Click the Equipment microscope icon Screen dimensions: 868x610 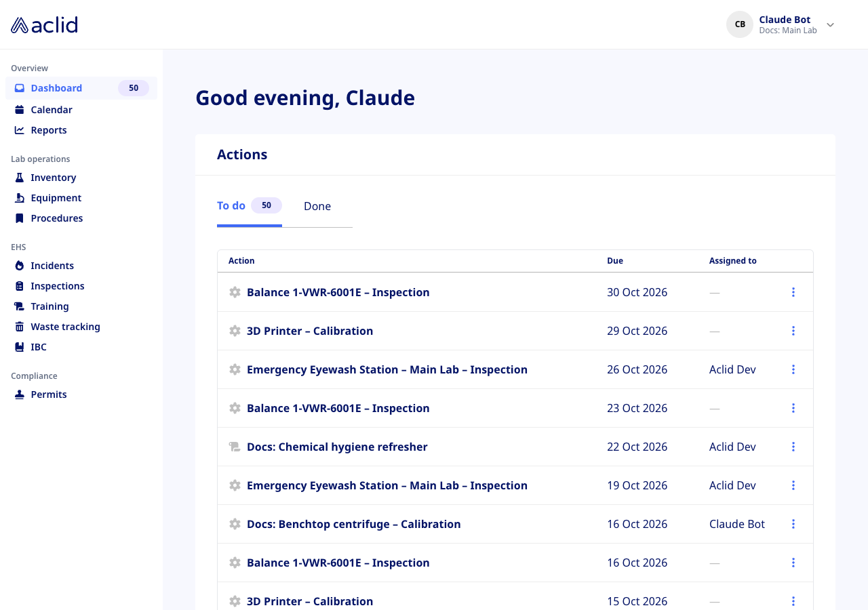20,198
